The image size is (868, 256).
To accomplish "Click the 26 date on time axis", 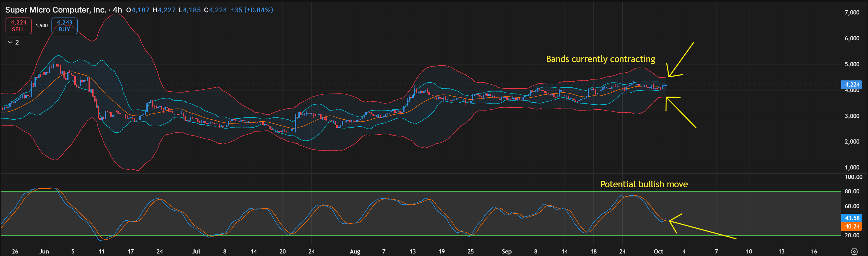I will click(15, 252).
